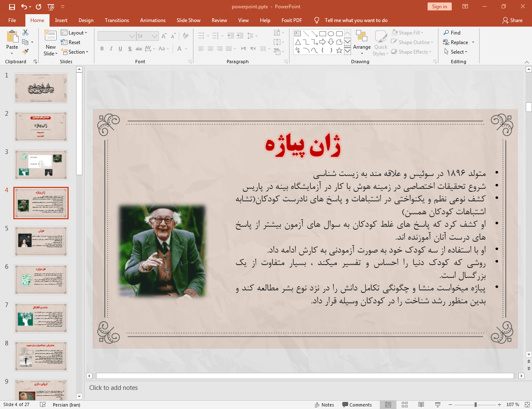The image size is (532, 409).
Task: Toggle the Notes pane
Action: pos(324,405)
